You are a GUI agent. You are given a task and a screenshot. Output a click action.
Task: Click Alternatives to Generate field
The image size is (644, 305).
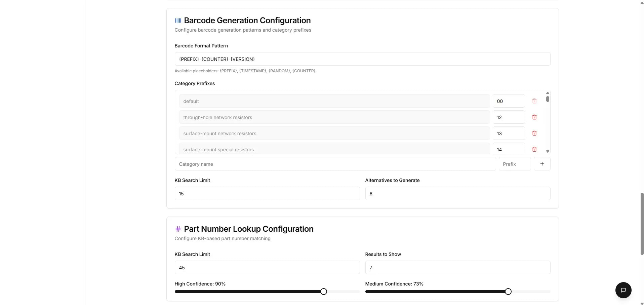point(458,193)
